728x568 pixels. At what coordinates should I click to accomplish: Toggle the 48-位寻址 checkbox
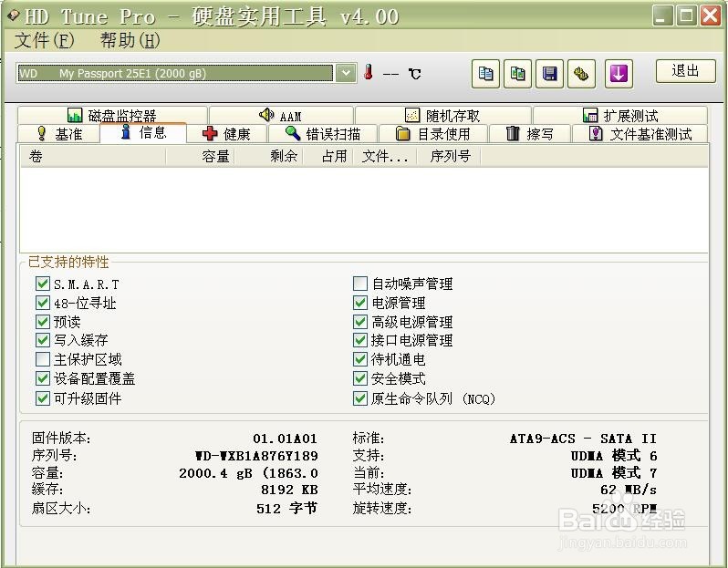point(43,303)
